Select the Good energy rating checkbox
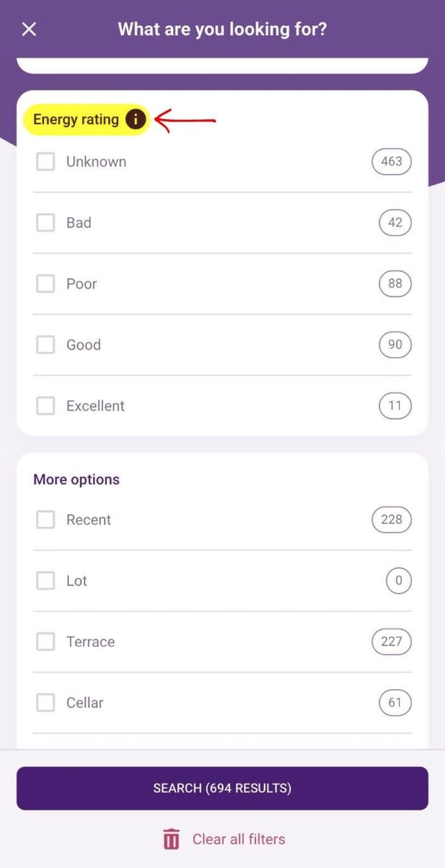 click(x=45, y=345)
